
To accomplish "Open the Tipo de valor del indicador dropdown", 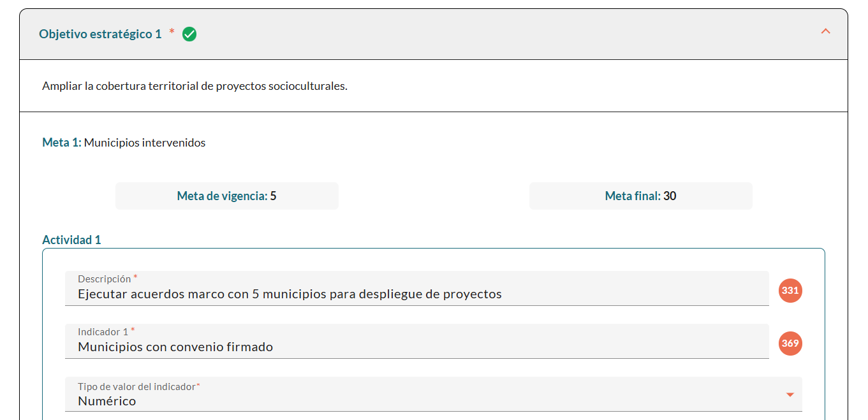I will [427, 394].
